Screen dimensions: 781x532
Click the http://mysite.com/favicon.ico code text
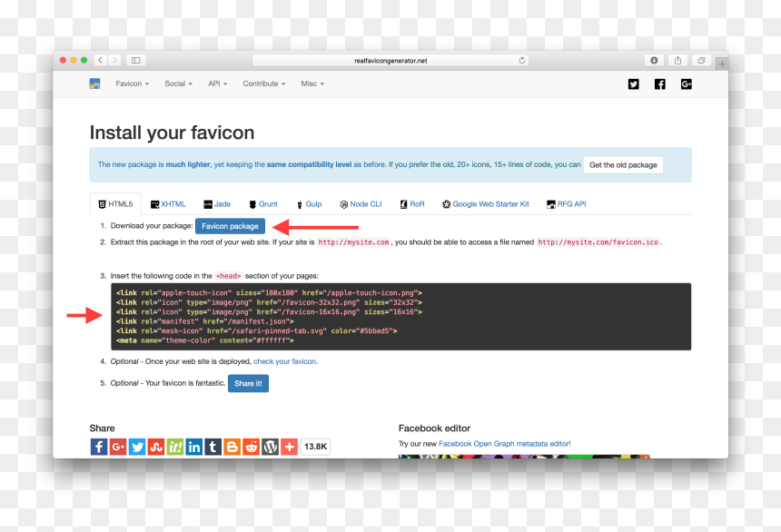click(598, 242)
